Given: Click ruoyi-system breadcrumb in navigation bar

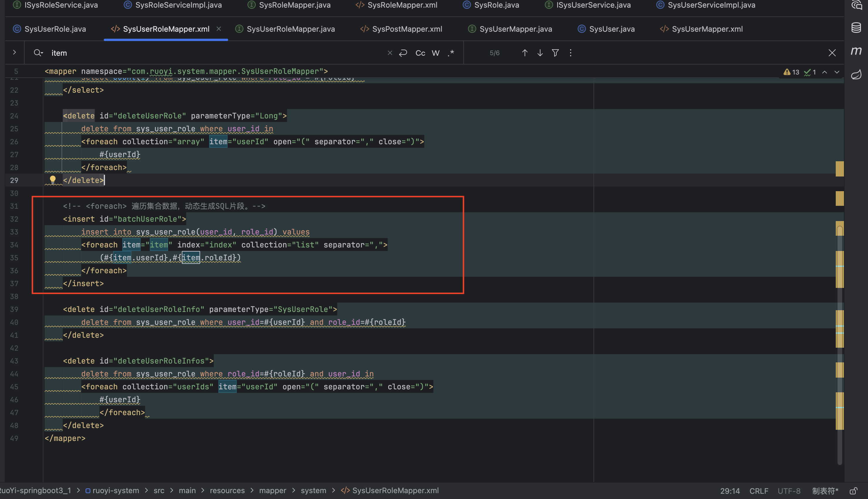Looking at the screenshot, I should tap(115, 490).
